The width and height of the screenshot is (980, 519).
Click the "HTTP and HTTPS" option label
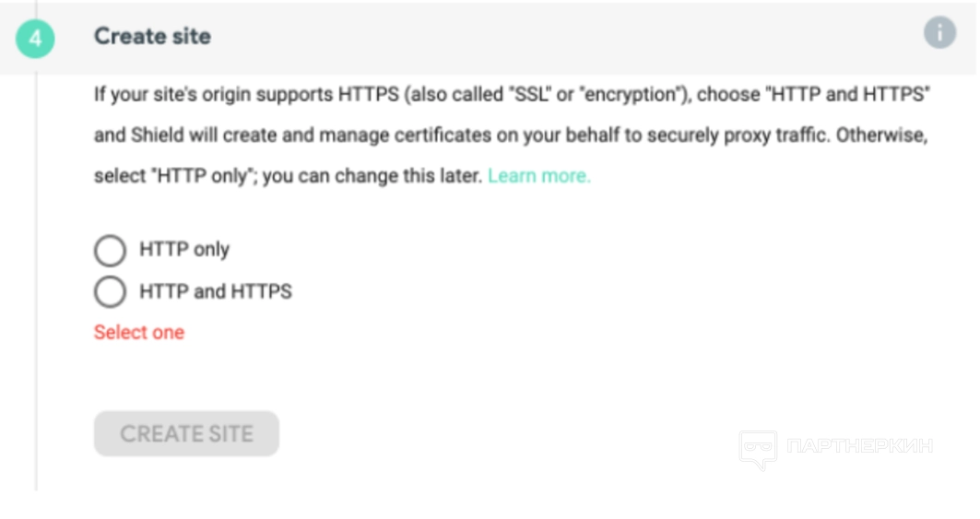tap(216, 292)
